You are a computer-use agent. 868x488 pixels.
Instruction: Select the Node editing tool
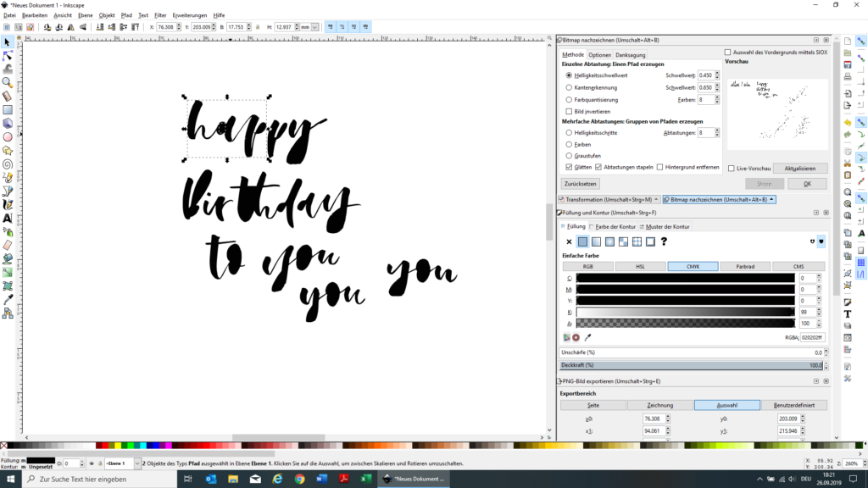point(8,55)
